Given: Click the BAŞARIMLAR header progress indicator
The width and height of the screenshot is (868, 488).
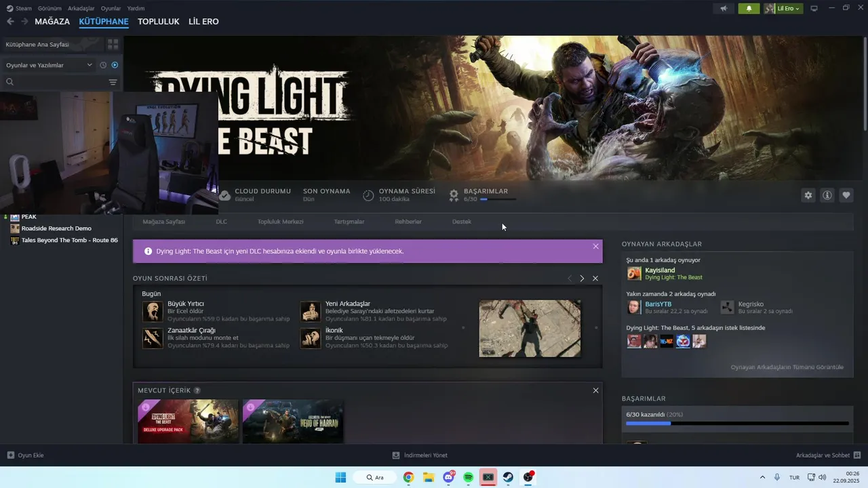Looking at the screenshot, I should point(498,199).
